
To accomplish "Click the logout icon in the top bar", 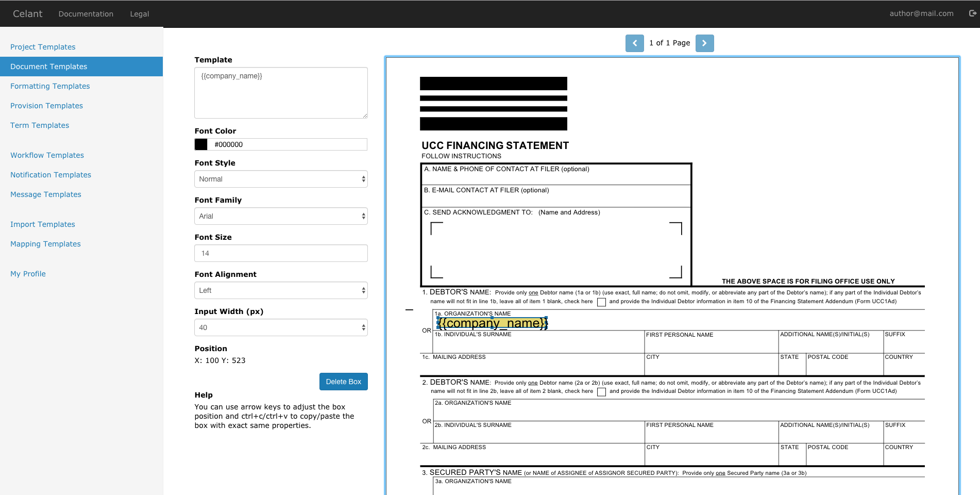I will (x=971, y=13).
